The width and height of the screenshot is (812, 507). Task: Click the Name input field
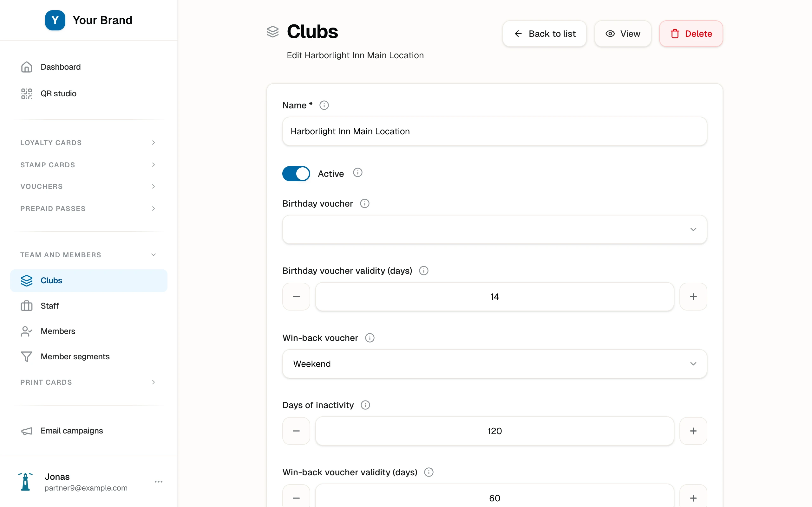pos(494,131)
